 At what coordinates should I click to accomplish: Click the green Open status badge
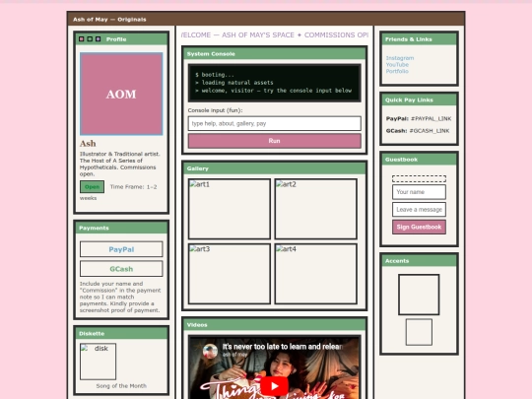(92, 187)
